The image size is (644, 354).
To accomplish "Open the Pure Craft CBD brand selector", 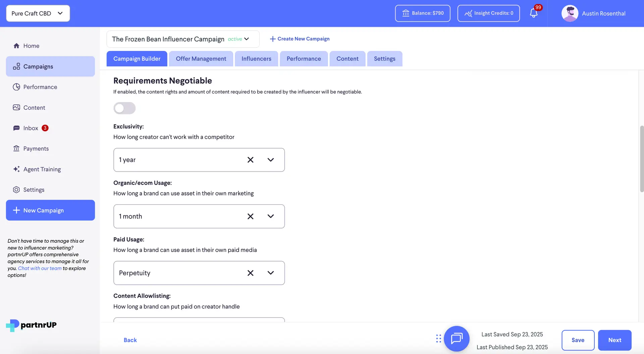I will (x=38, y=13).
